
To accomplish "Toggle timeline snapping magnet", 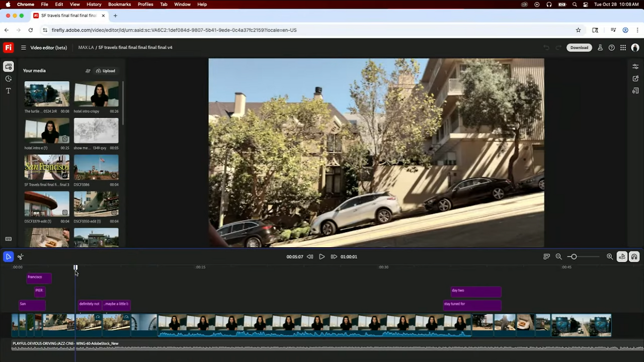I will pyautogui.click(x=634, y=257).
